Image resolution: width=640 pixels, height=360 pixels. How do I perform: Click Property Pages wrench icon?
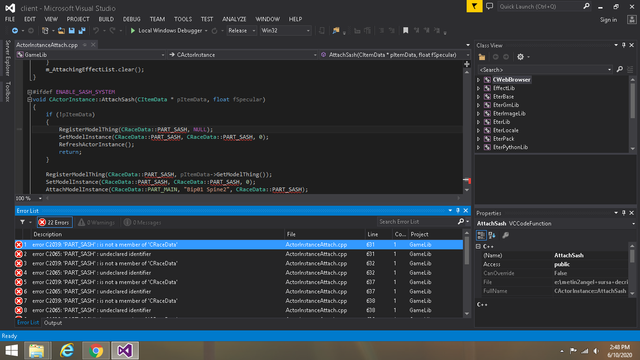pyautogui.click(x=505, y=235)
